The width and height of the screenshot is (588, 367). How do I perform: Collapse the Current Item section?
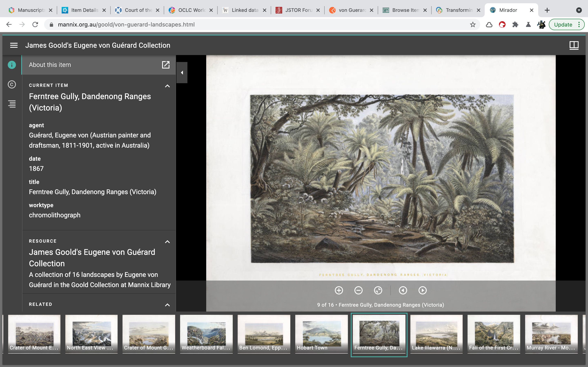(x=167, y=86)
